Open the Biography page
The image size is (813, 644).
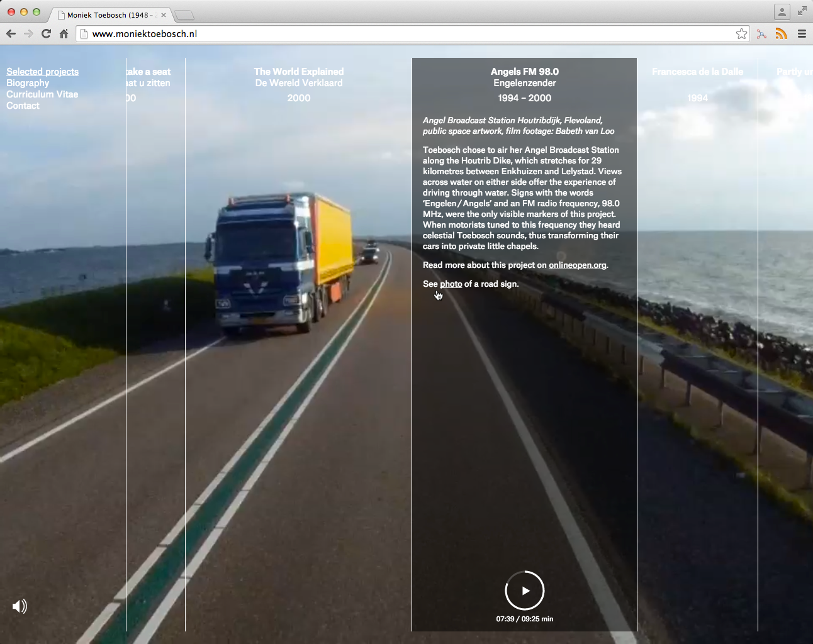[28, 83]
